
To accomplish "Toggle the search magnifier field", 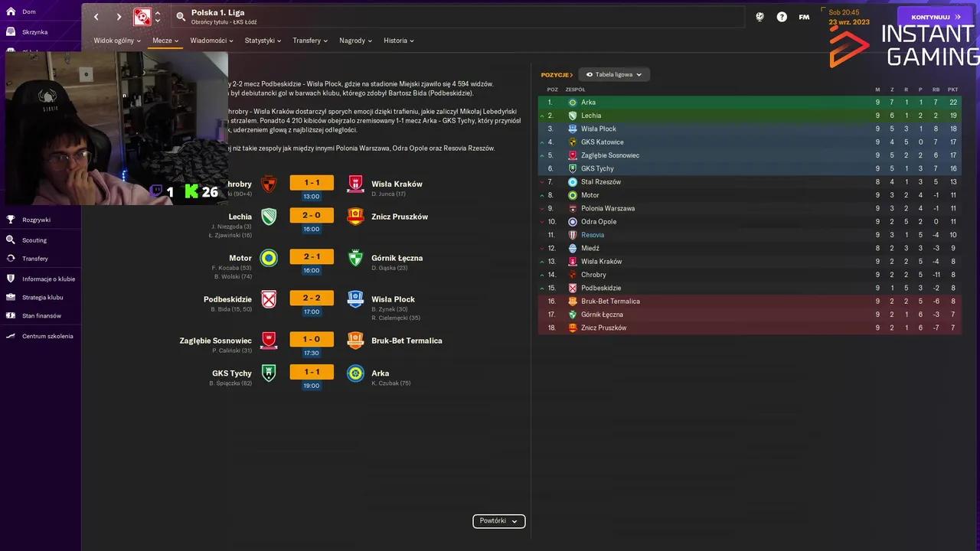I will click(179, 16).
